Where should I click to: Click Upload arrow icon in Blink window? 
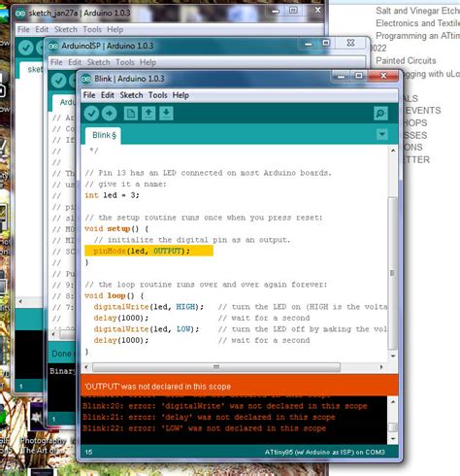110,114
